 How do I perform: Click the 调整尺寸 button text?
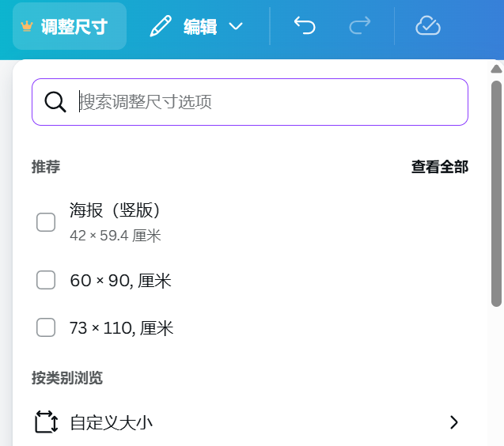[74, 27]
